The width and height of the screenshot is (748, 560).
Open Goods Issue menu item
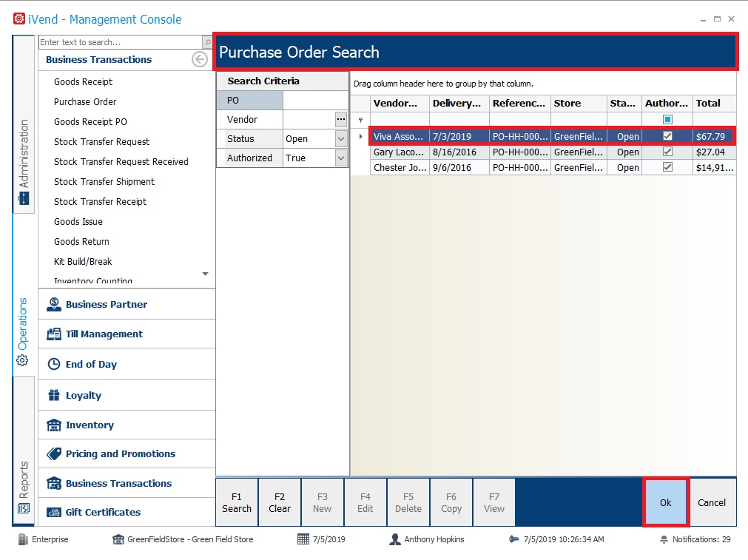(78, 222)
